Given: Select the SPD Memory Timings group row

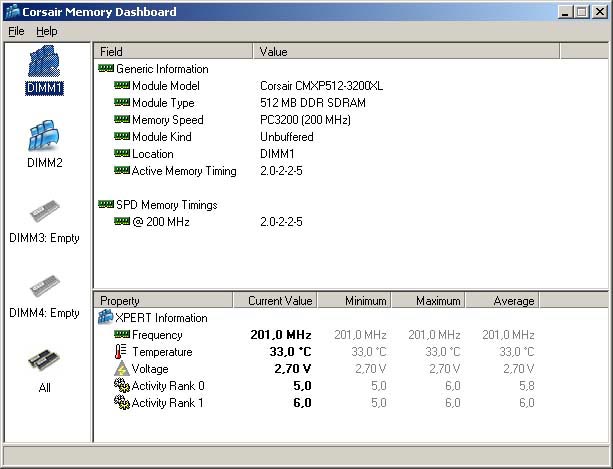Looking at the screenshot, I should pyautogui.click(x=167, y=205).
